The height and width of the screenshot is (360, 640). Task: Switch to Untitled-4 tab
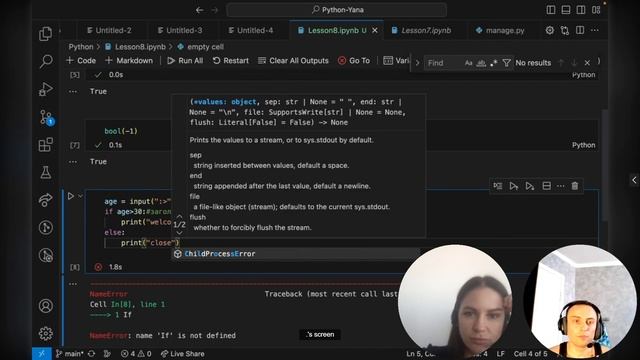tap(250, 30)
